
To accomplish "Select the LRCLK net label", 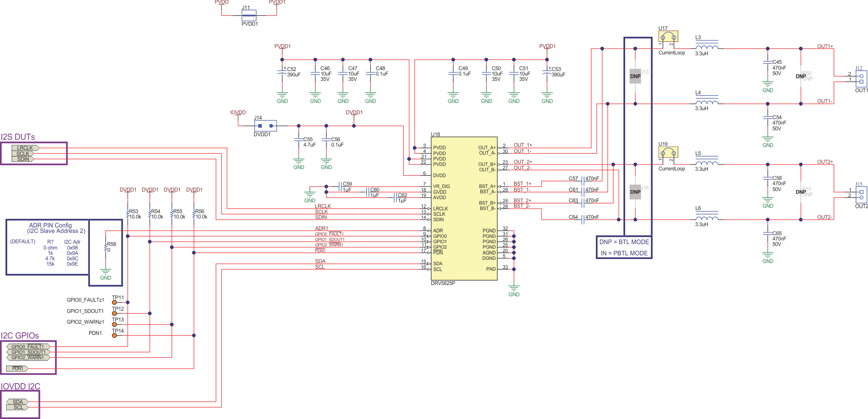I will pyautogui.click(x=25, y=147).
